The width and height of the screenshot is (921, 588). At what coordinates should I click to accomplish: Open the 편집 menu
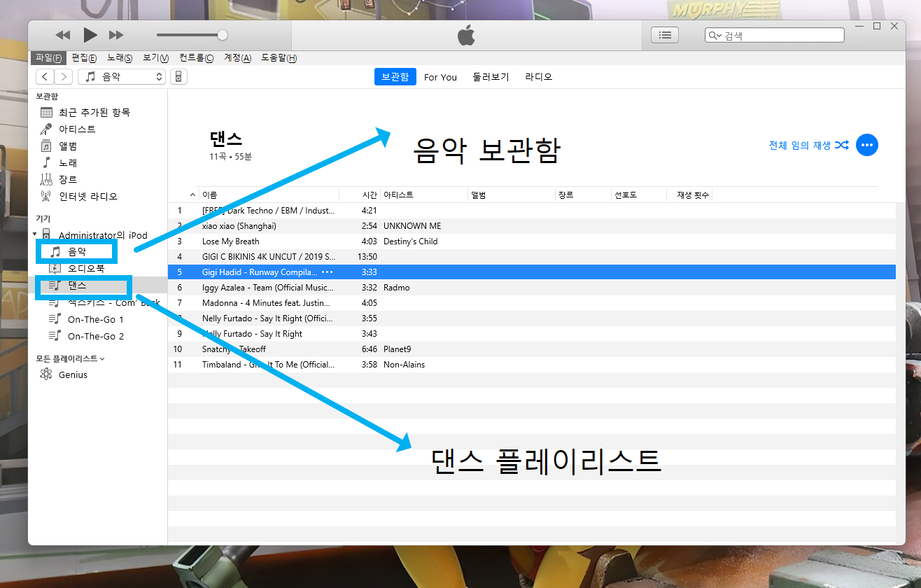[x=84, y=58]
